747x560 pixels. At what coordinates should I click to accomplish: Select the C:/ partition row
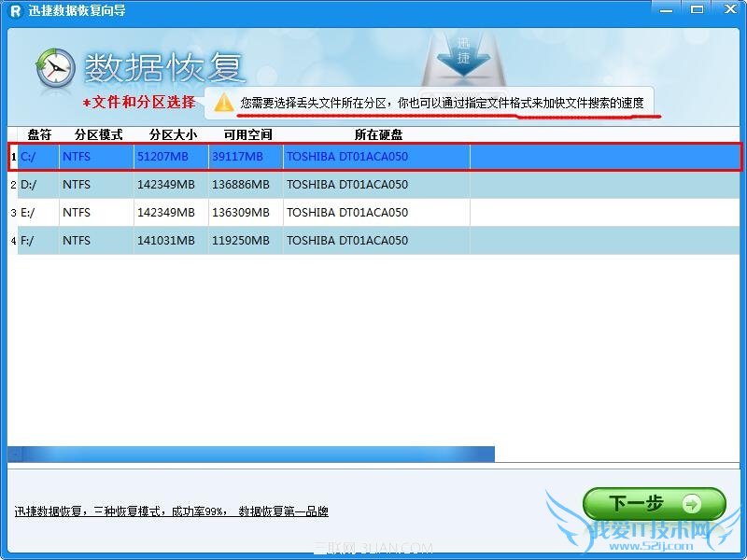374,157
